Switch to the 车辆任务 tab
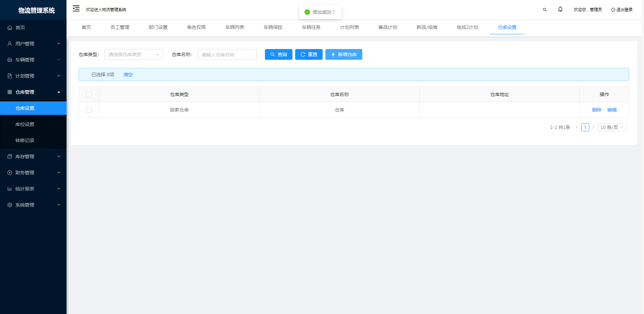 pos(311,27)
